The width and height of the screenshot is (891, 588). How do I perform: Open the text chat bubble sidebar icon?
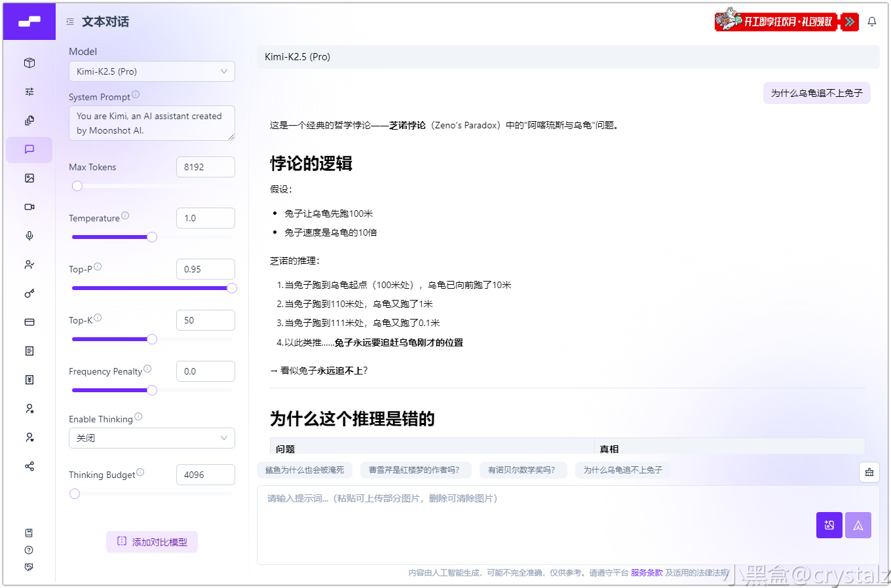pyautogui.click(x=29, y=149)
